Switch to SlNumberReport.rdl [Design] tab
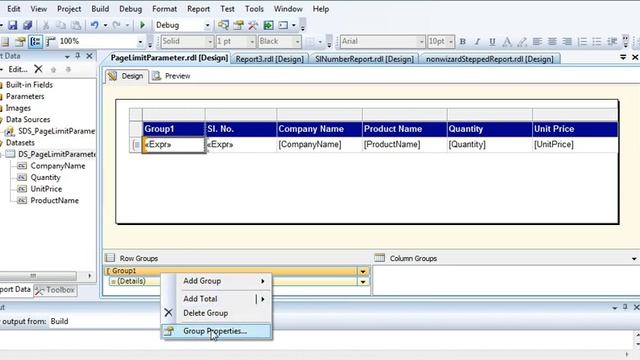 364,59
